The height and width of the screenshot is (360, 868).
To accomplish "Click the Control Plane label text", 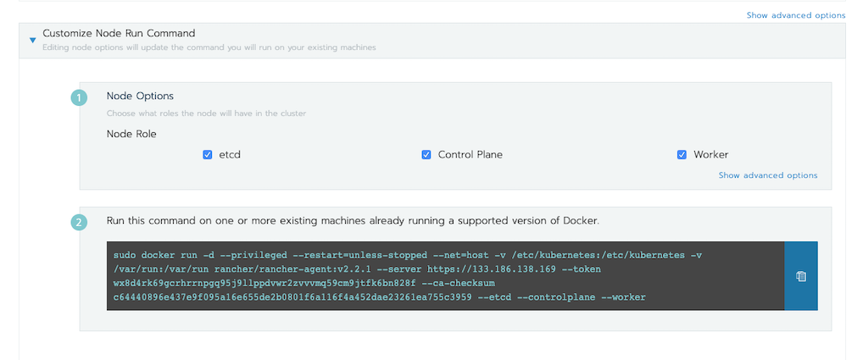I will tap(470, 155).
